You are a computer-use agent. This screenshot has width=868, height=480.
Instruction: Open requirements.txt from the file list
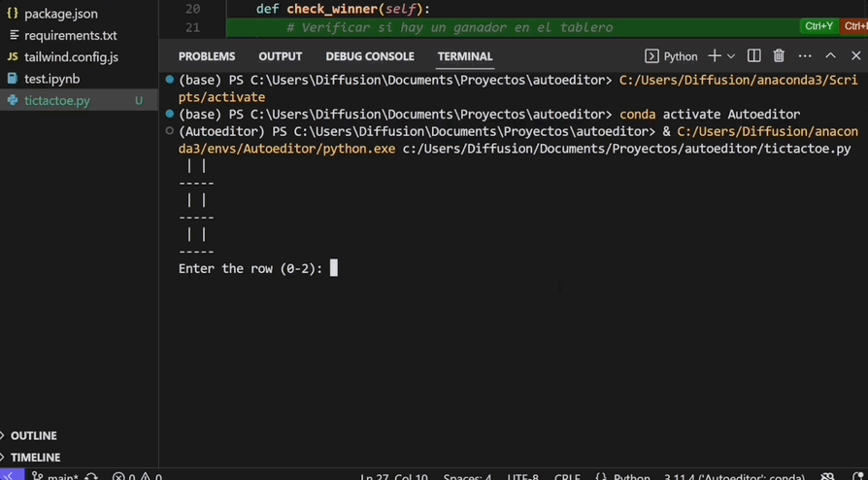[x=70, y=35]
